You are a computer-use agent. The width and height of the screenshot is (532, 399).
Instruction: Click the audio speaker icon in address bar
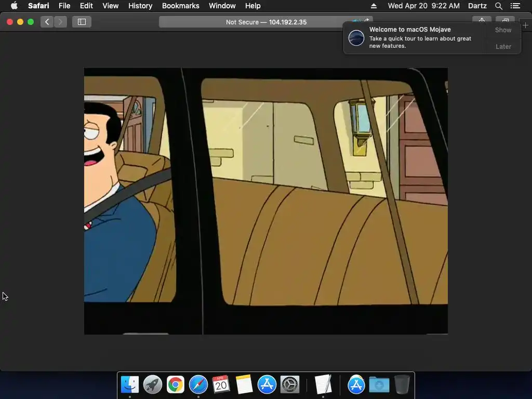click(355, 21)
